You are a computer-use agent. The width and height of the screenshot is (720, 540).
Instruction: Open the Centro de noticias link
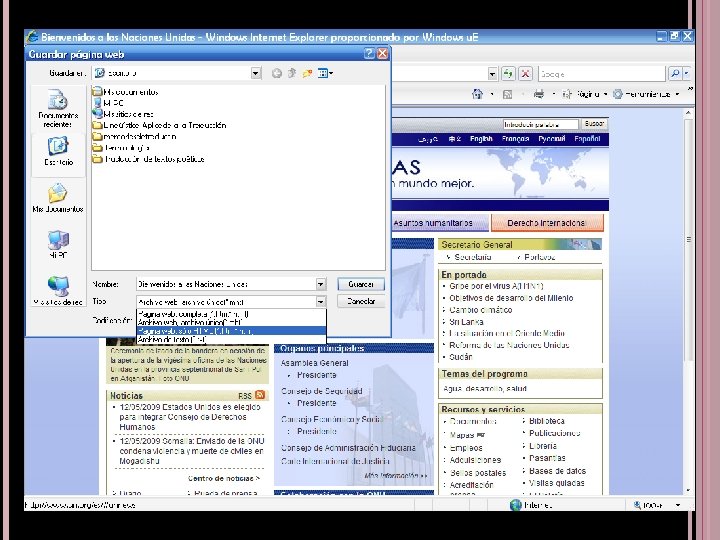(224, 478)
